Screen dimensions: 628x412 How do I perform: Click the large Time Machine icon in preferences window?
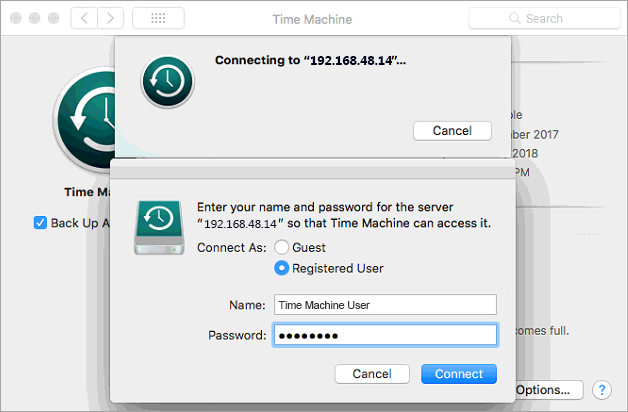point(85,119)
